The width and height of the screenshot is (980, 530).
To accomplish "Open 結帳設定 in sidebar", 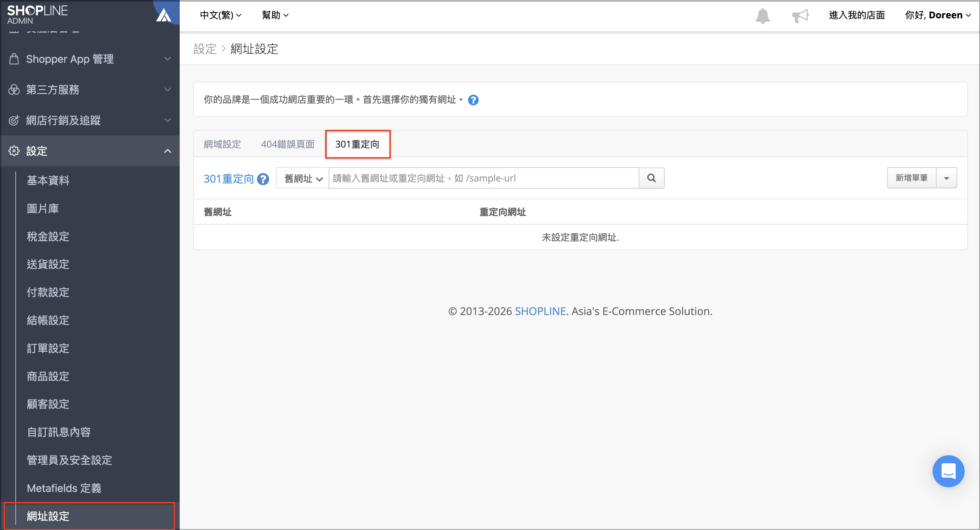I will point(48,320).
